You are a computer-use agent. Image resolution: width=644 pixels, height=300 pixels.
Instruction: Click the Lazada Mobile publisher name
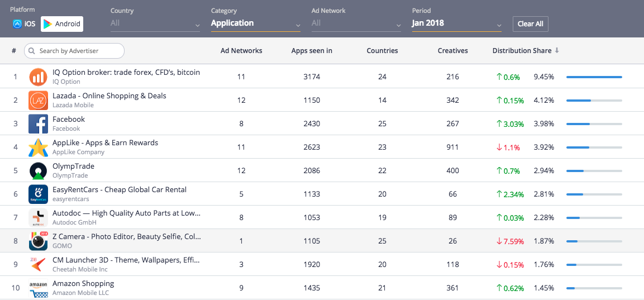pos(73,105)
